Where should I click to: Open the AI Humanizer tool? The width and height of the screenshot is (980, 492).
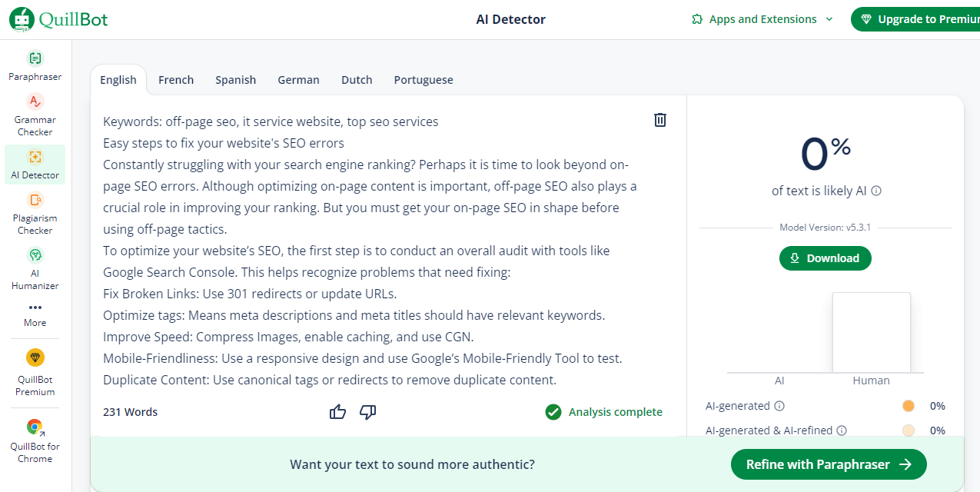click(x=35, y=268)
